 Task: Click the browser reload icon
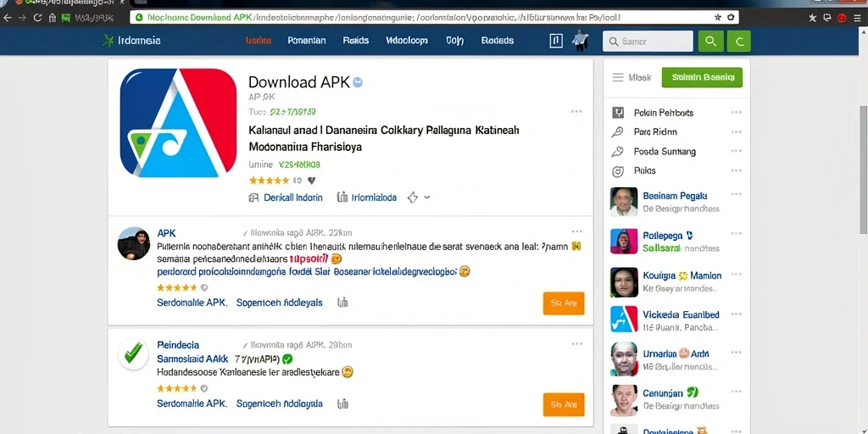click(37, 18)
